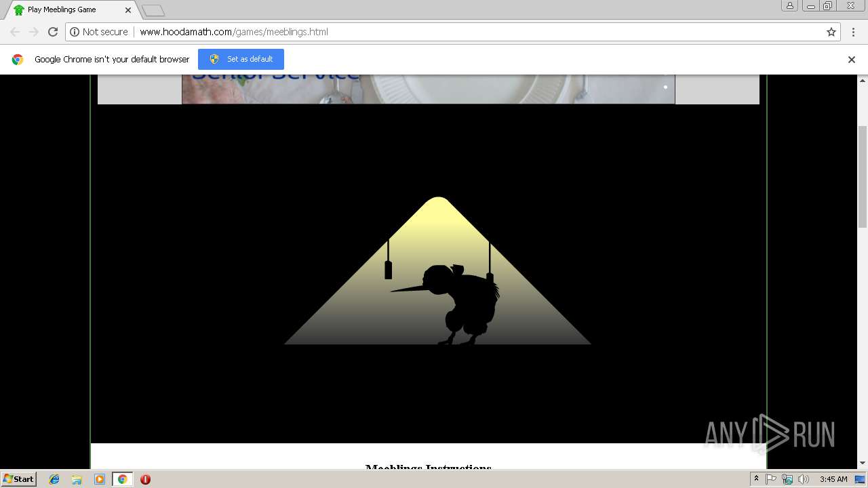This screenshot has height=488, width=868.
Task: Open network status tray icon
Action: 787,479
